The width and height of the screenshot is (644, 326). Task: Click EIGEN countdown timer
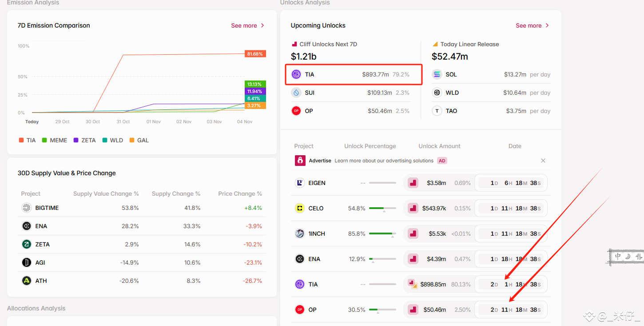511,183
